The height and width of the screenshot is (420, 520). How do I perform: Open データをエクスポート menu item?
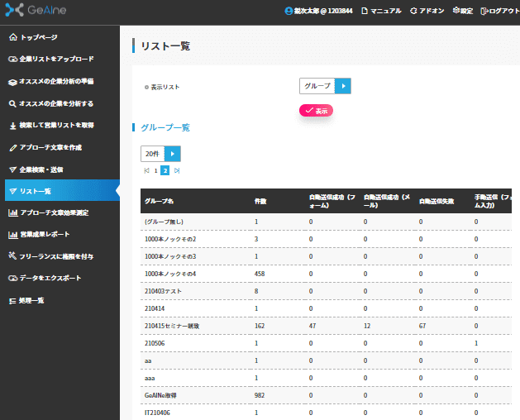click(50, 278)
